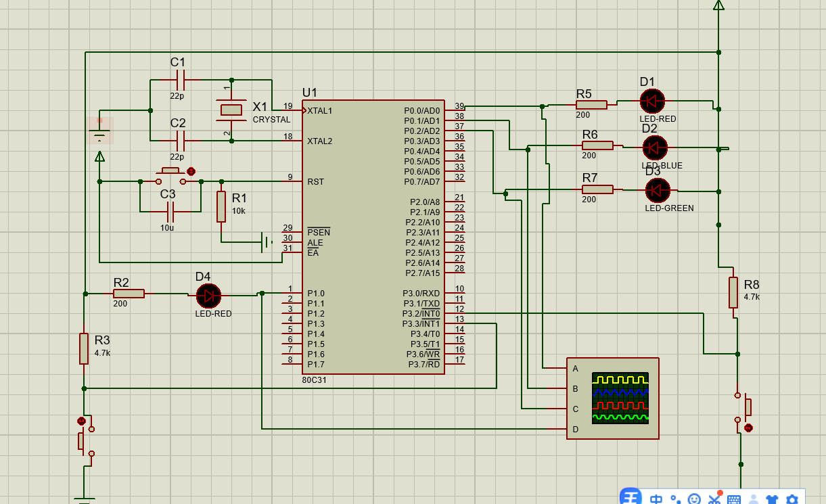This screenshot has width=826, height=504.
Task: Select the D2 blue LED
Action: coord(655,147)
